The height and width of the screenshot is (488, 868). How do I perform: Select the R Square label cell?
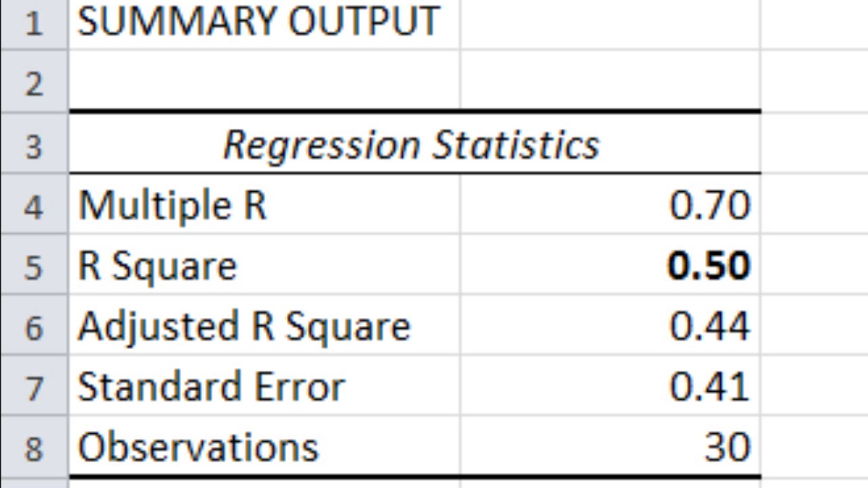(x=158, y=266)
